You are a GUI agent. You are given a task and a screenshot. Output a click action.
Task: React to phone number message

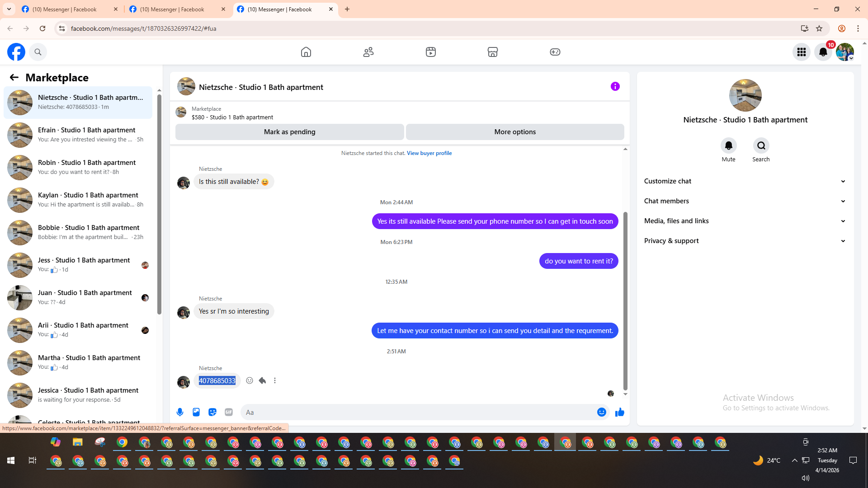(250, 380)
